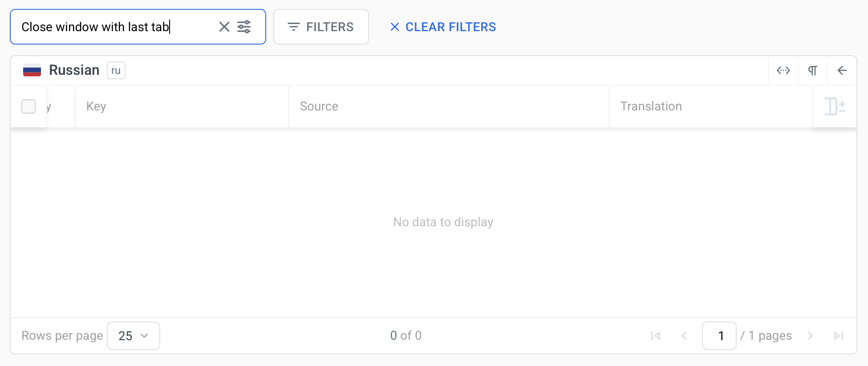Click the Translation column header
This screenshot has width=868, height=366.
coord(651,106)
